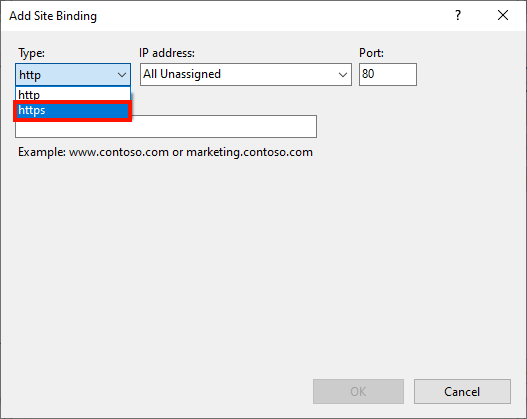
Task: Click the OK button
Action: 358,391
